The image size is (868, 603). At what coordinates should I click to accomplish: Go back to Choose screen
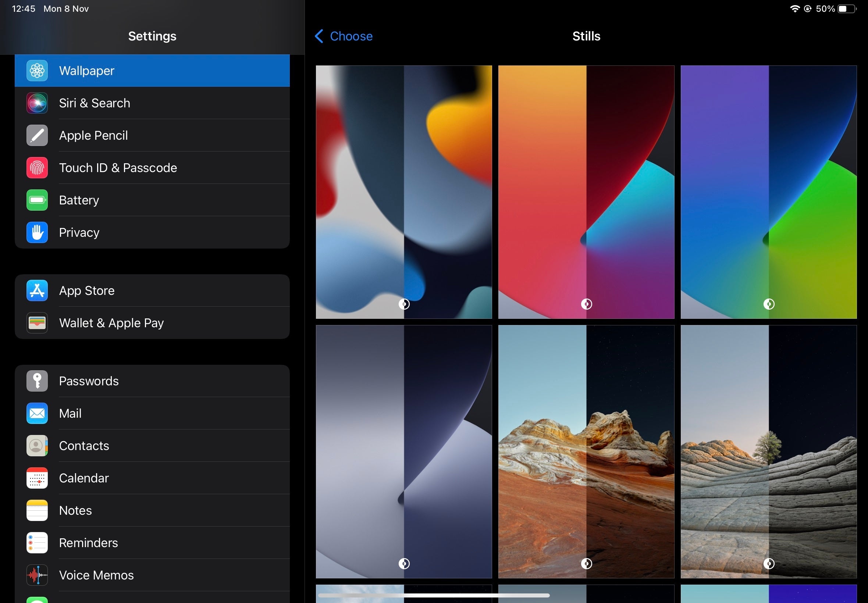[344, 36]
